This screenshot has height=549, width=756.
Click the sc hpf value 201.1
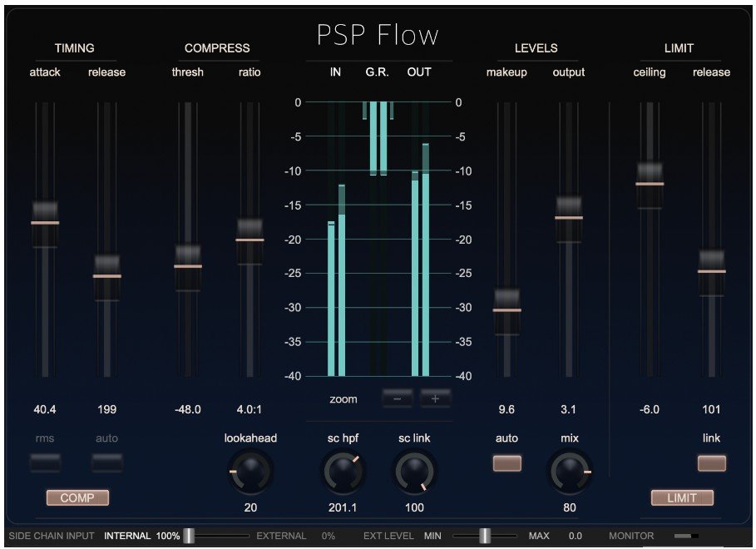[x=343, y=507]
